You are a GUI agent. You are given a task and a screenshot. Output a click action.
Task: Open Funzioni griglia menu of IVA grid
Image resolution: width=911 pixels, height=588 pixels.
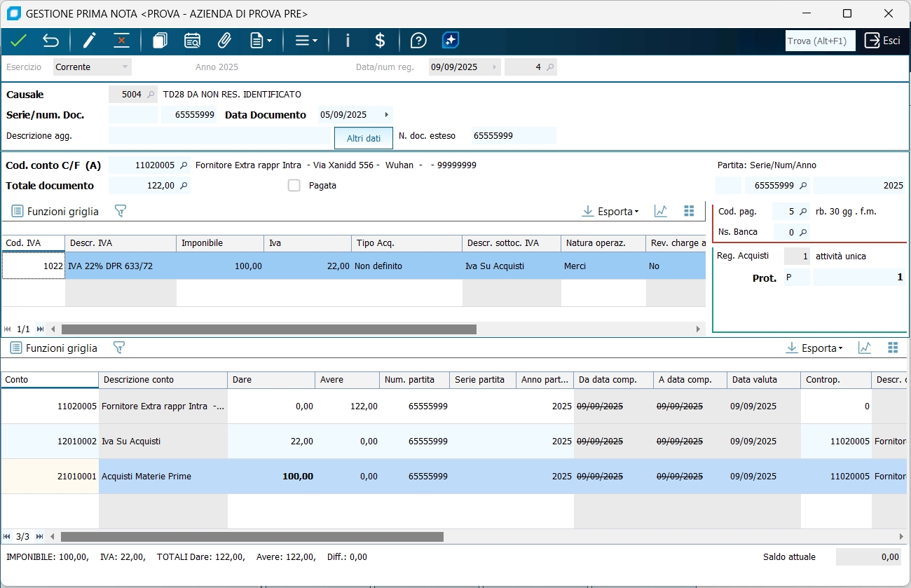point(55,211)
